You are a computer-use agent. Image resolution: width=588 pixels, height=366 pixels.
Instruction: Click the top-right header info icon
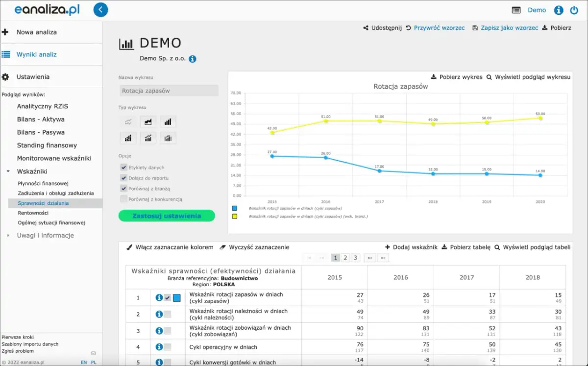558,10
